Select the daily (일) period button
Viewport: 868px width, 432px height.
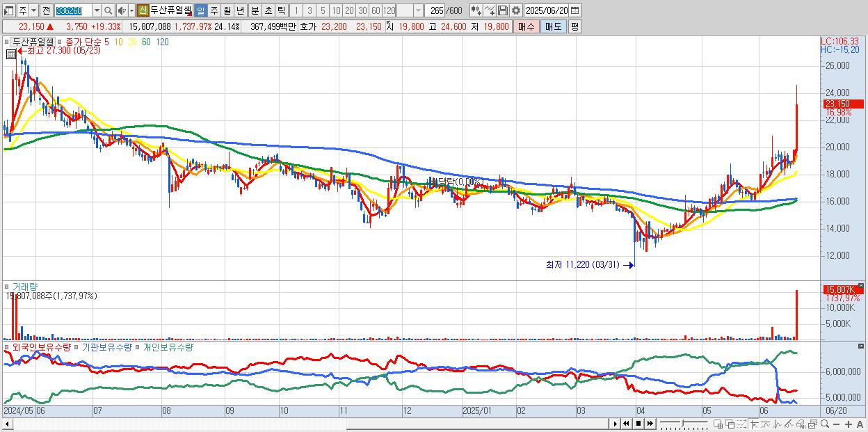200,10
